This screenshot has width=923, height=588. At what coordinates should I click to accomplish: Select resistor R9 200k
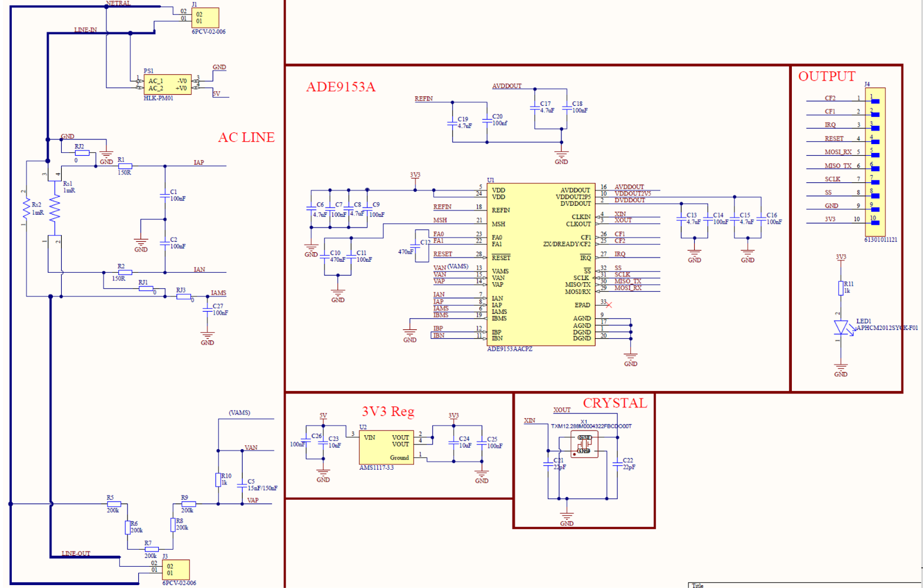point(188,504)
